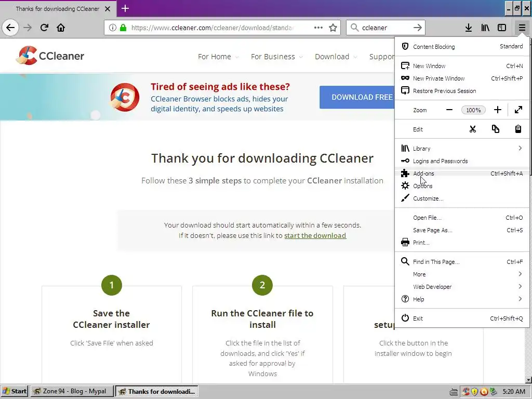Screen dimensions: 532x399
Task: Zoom in with the plus button
Action: pyautogui.click(x=497, y=110)
